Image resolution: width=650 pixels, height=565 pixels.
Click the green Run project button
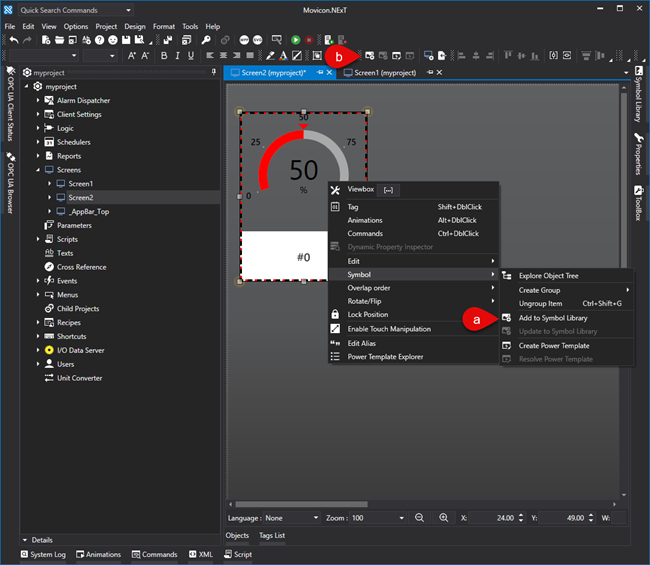(296, 40)
